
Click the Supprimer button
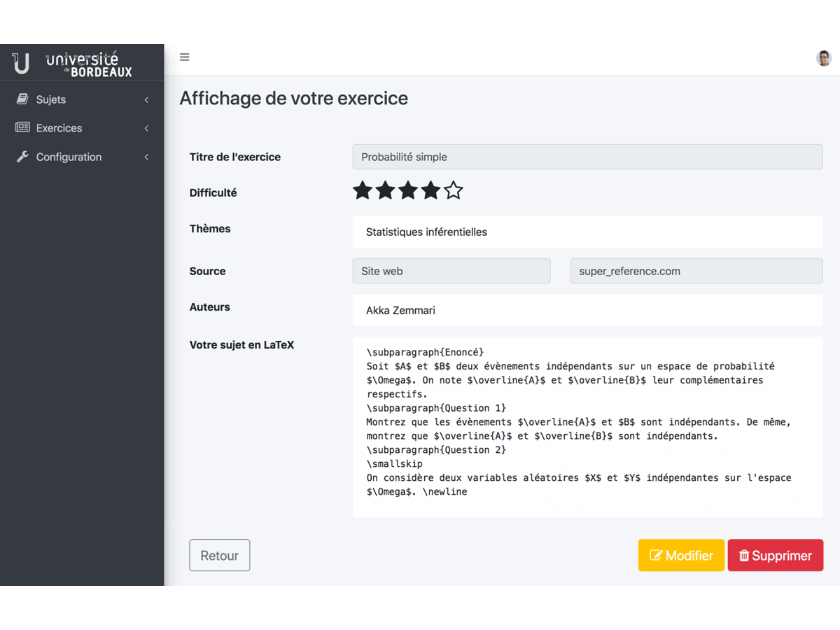[x=776, y=555]
